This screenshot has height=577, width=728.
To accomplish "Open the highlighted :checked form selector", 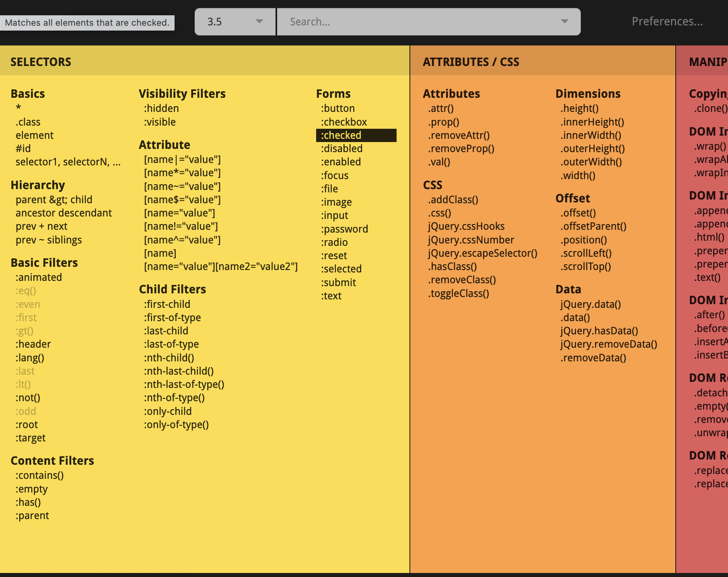I will click(x=356, y=135).
